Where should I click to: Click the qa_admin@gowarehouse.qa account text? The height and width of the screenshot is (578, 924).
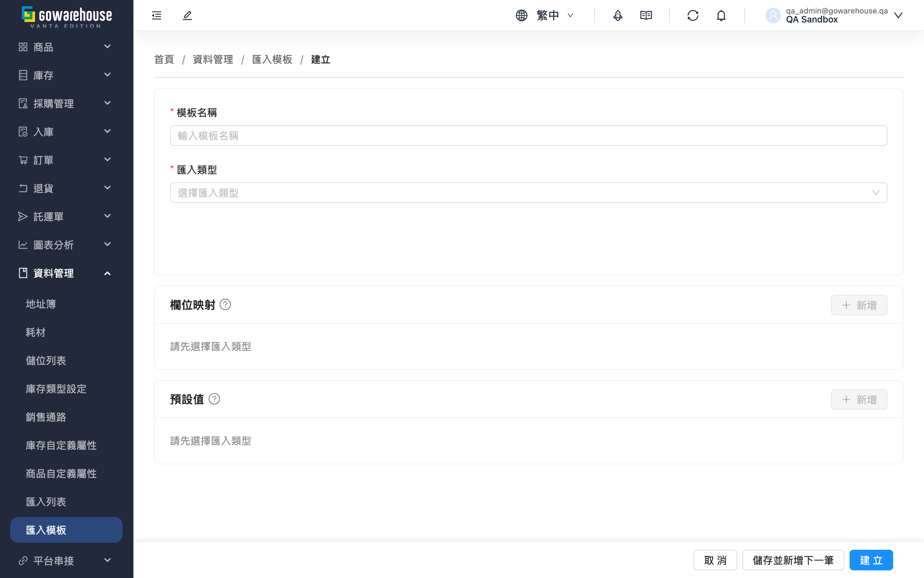(x=836, y=11)
